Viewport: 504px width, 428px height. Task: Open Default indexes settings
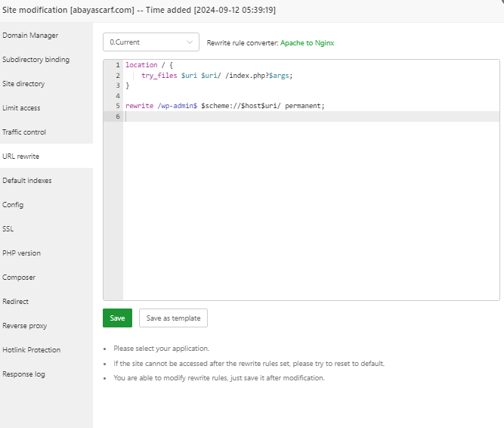tap(27, 181)
